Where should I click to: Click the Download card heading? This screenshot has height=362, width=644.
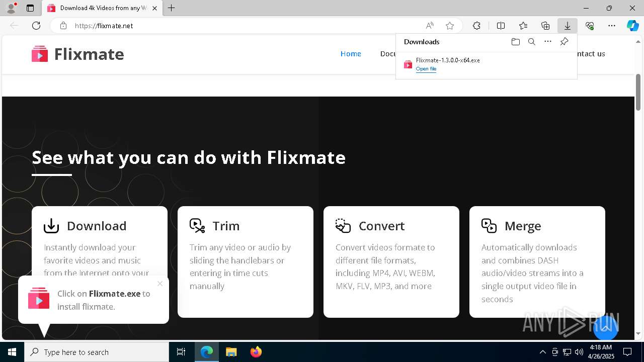tap(97, 226)
